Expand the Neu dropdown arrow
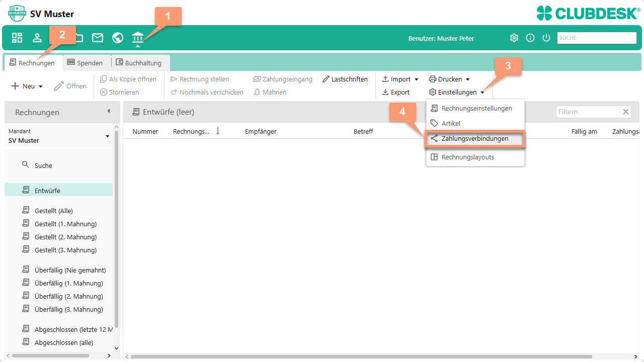The image size is (644, 362). [x=41, y=86]
